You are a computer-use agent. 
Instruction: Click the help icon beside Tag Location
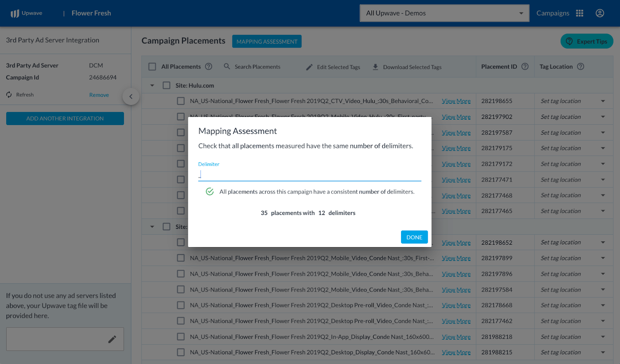(580, 67)
